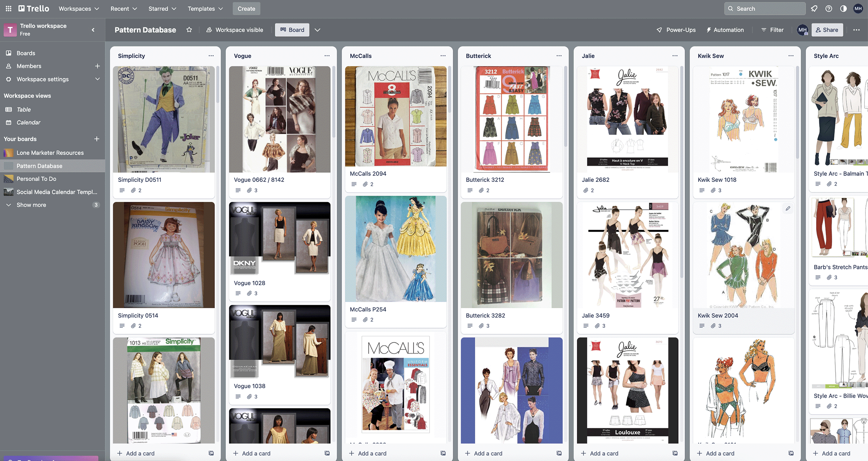Click the Create button

pos(246,9)
